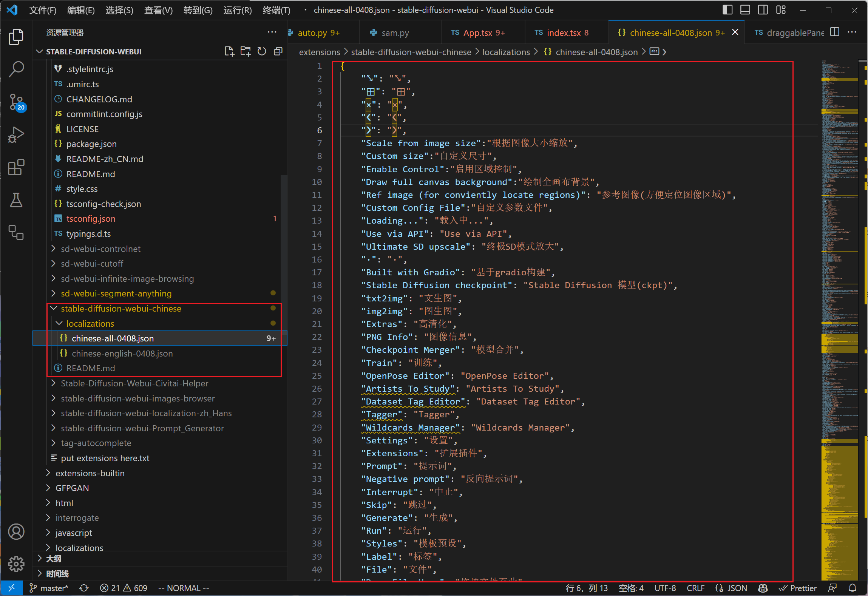Click the Prettier status bar button
Screen dimensions: 868x596
(x=798, y=588)
